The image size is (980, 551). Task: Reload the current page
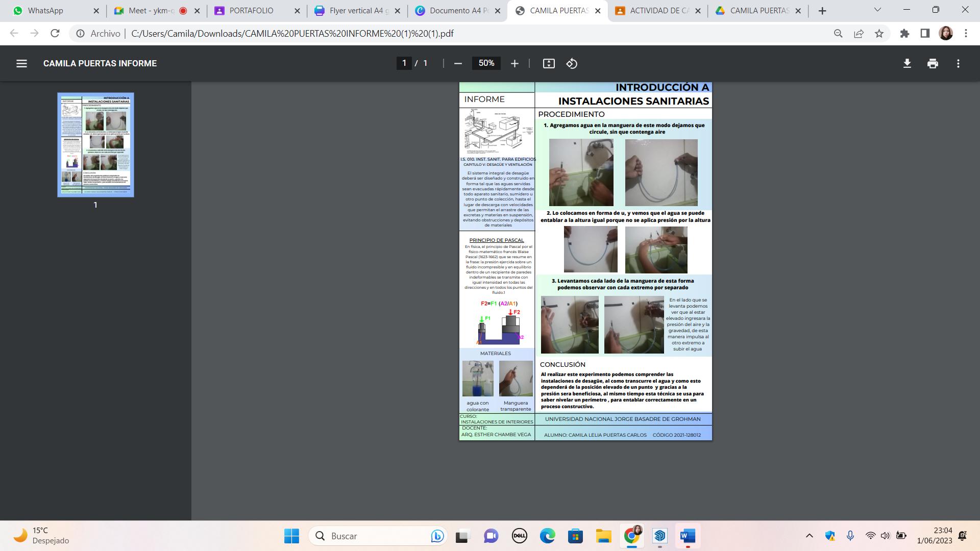click(x=55, y=34)
